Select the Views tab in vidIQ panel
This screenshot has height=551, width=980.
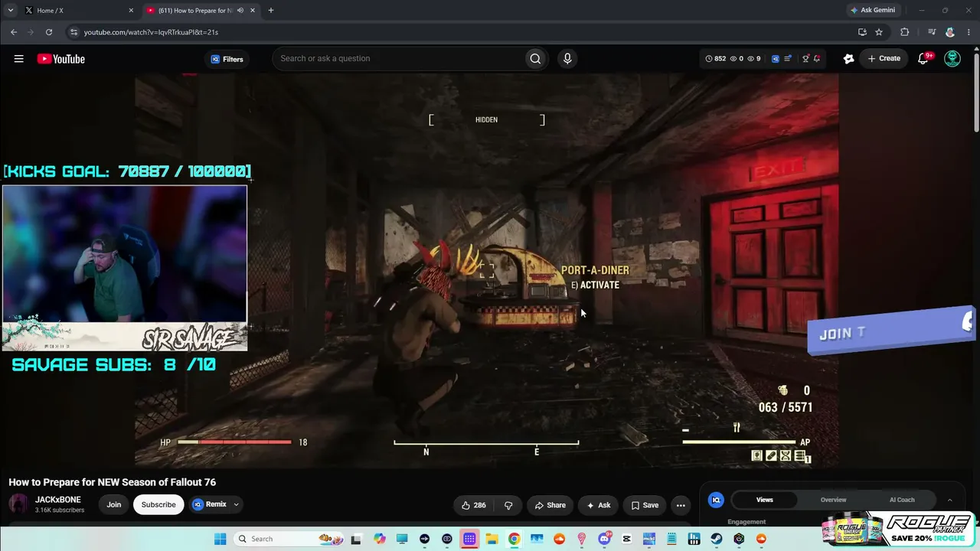click(x=765, y=500)
